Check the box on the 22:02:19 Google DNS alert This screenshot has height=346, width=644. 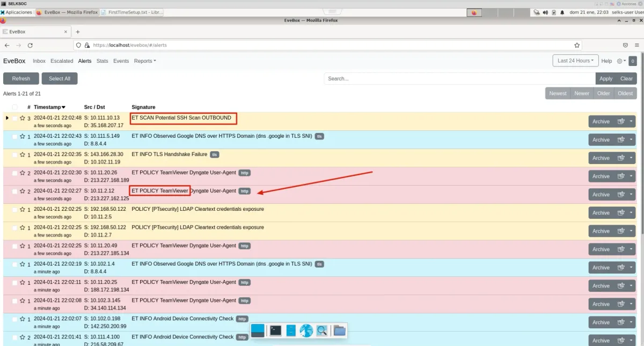[x=15, y=264]
